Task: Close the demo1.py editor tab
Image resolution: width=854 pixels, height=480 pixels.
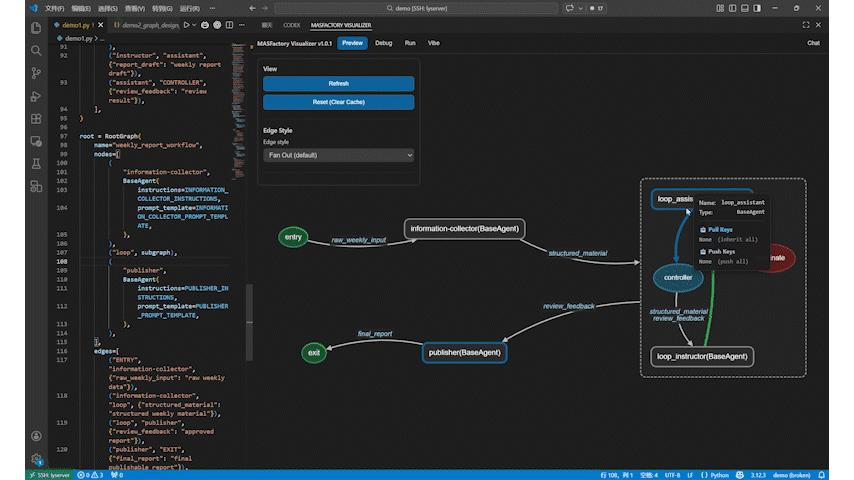Action: (100, 25)
